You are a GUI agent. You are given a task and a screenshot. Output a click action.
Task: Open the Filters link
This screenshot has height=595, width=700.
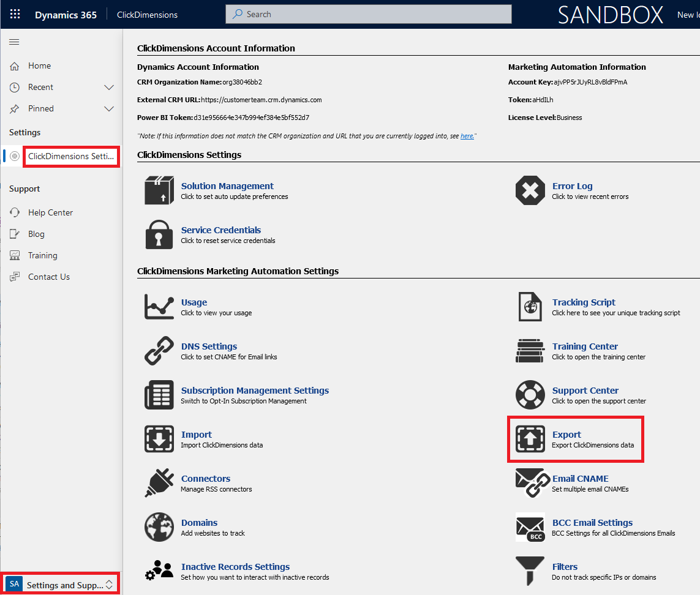pos(565,567)
